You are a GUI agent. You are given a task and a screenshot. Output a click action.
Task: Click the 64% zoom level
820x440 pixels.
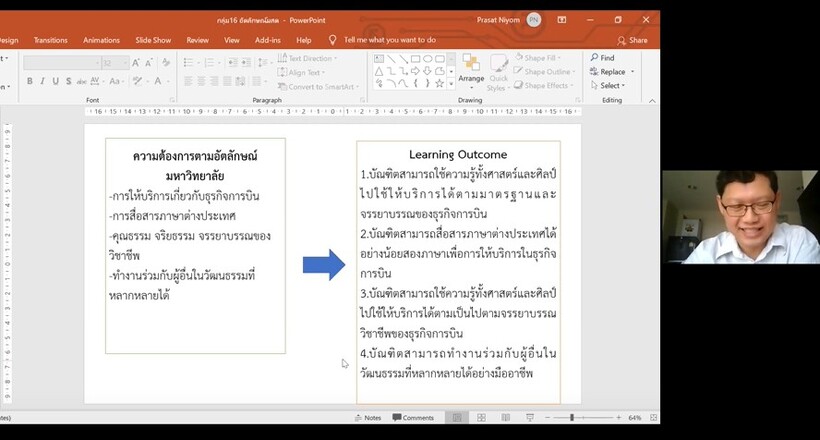635,418
